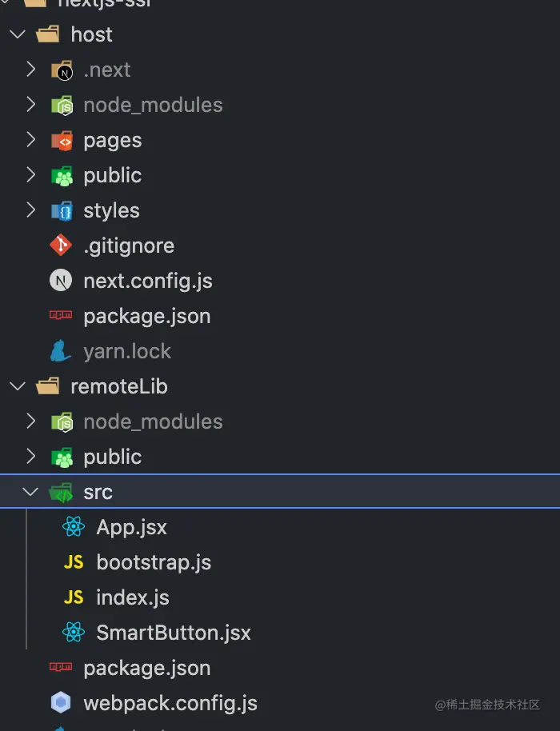The width and height of the screenshot is (560, 731).
Task: Click npm icon beside host package.json
Action: (61, 315)
